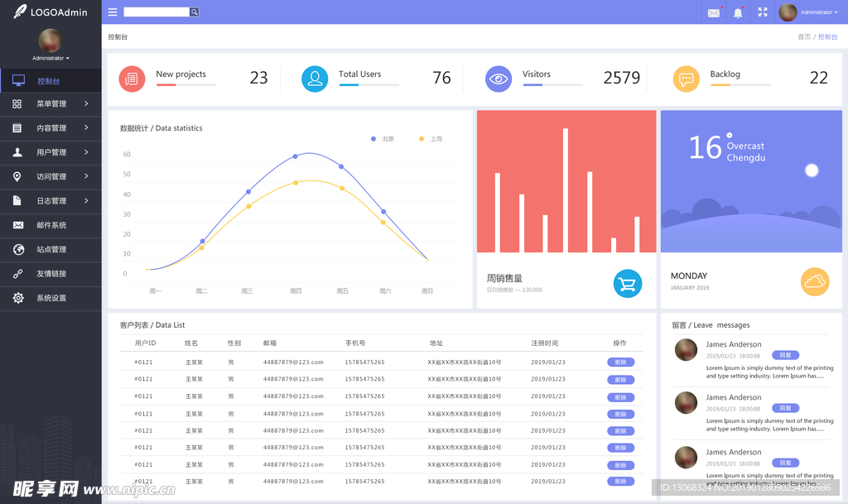Collapse the sidebar using the hamburger icon
The height and width of the screenshot is (504, 848).
(112, 12)
